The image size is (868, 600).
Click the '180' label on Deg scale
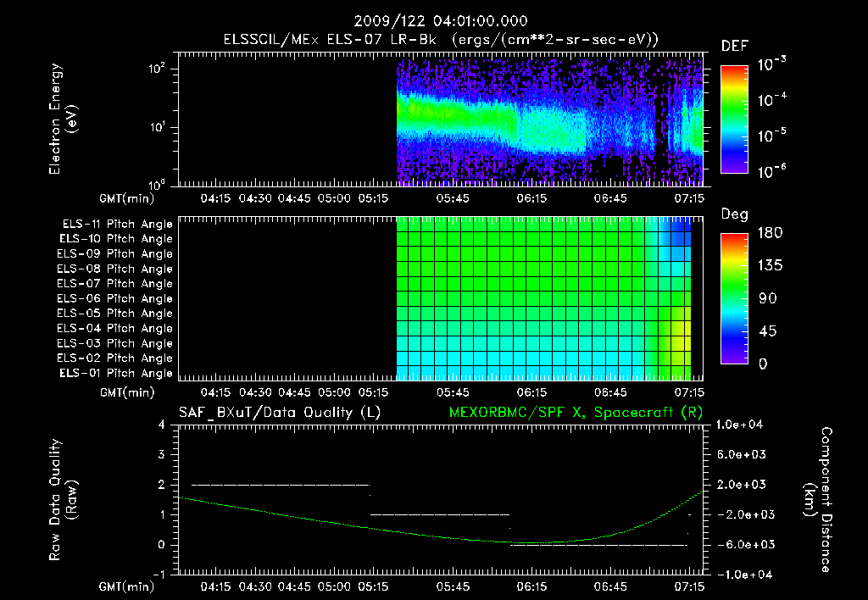(770, 233)
